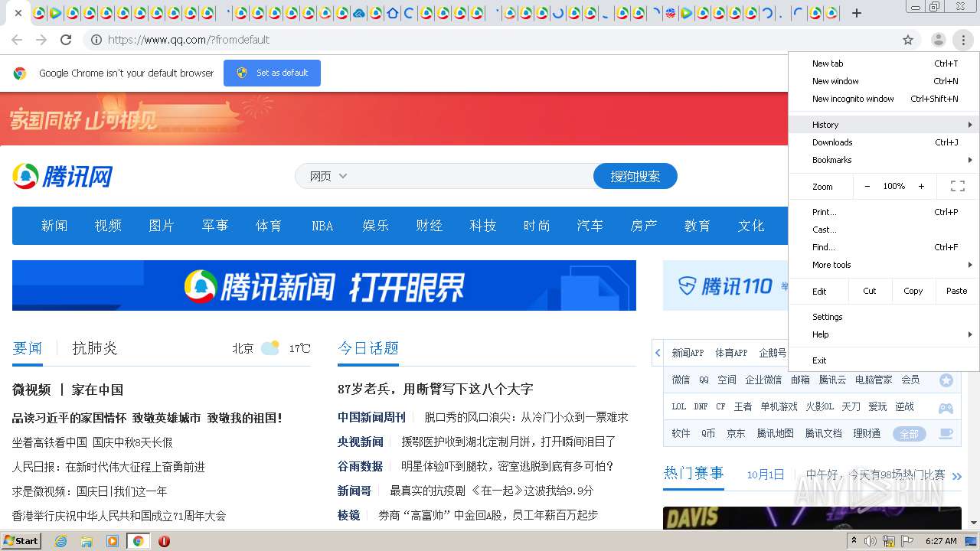Bookmark this page with the star icon

[x=908, y=40]
